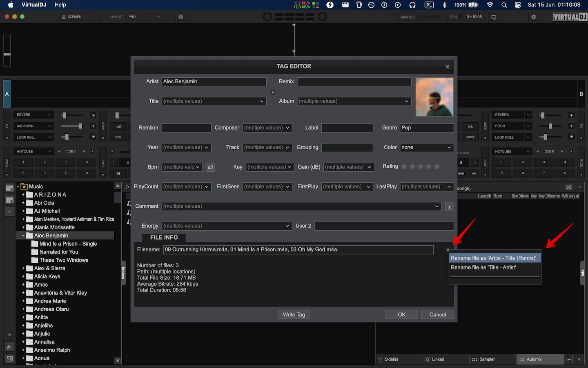Toggle the dot in the Automix tab bar corner
This screenshot has height=368, width=588.
(579, 359)
